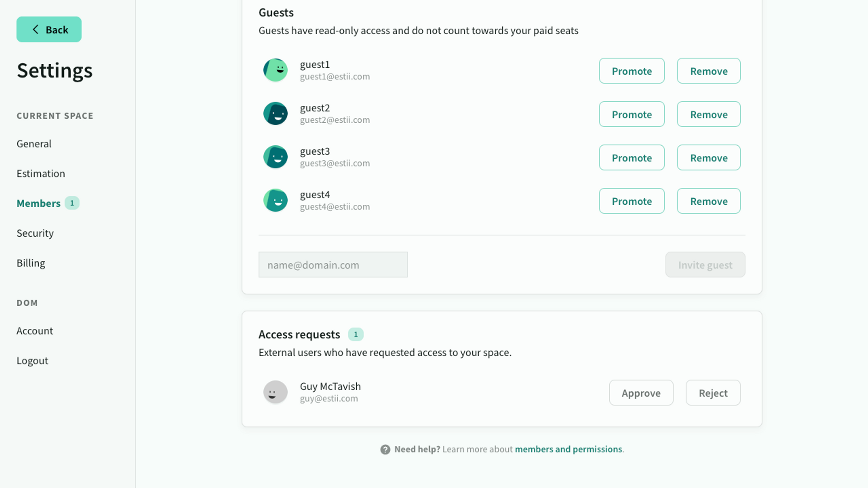Click the Members notification badge
Viewport: 868px width, 488px height.
[x=72, y=203]
